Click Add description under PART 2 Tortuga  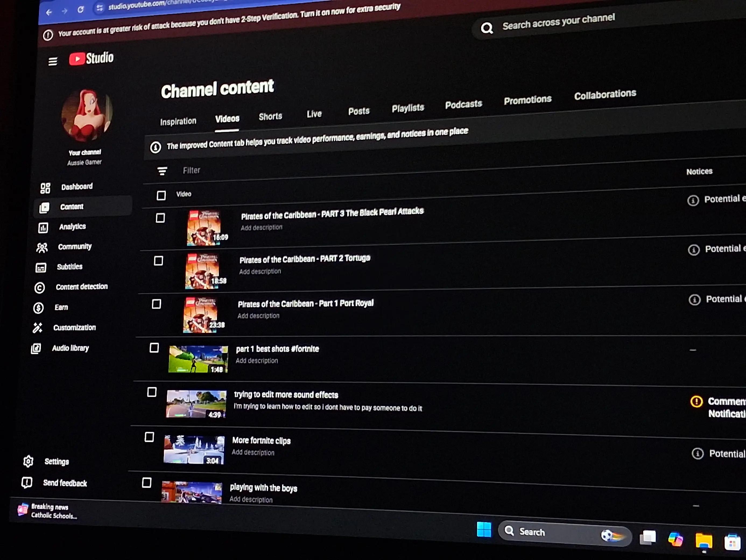(x=260, y=271)
